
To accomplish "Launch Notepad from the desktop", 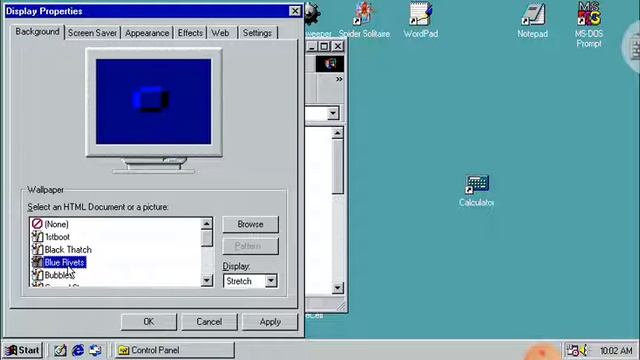I will click(x=533, y=20).
